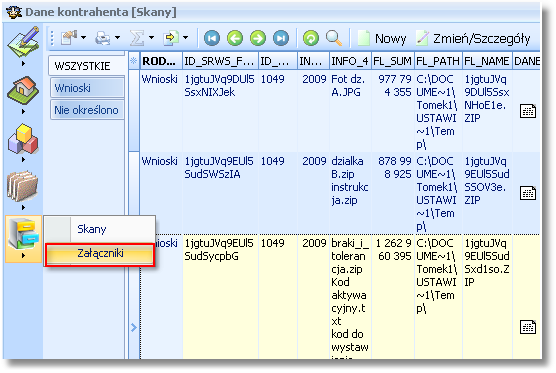Click Wnioski cell in first row
The height and width of the screenshot is (373, 556).
pyautogui.click(x=161, y=111)
